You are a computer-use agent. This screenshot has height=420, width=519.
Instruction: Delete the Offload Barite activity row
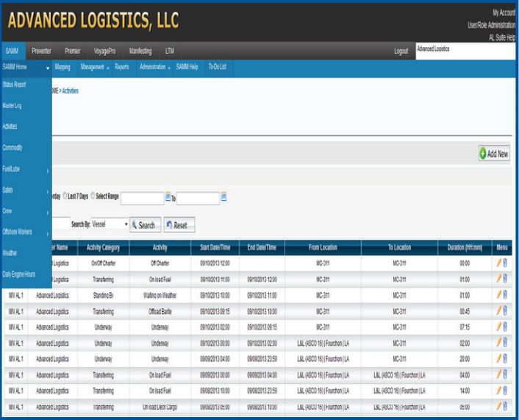coord(505,310)
